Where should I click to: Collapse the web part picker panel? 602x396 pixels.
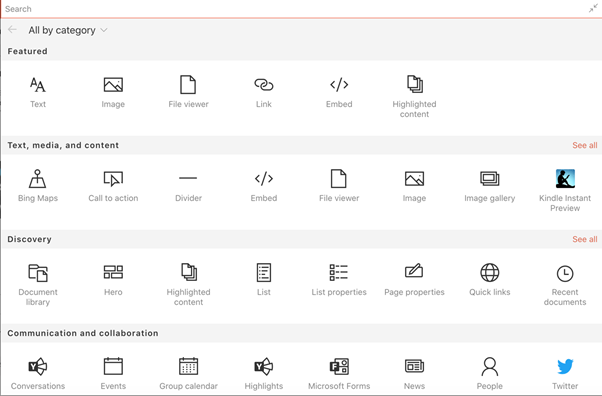(593, 8)
